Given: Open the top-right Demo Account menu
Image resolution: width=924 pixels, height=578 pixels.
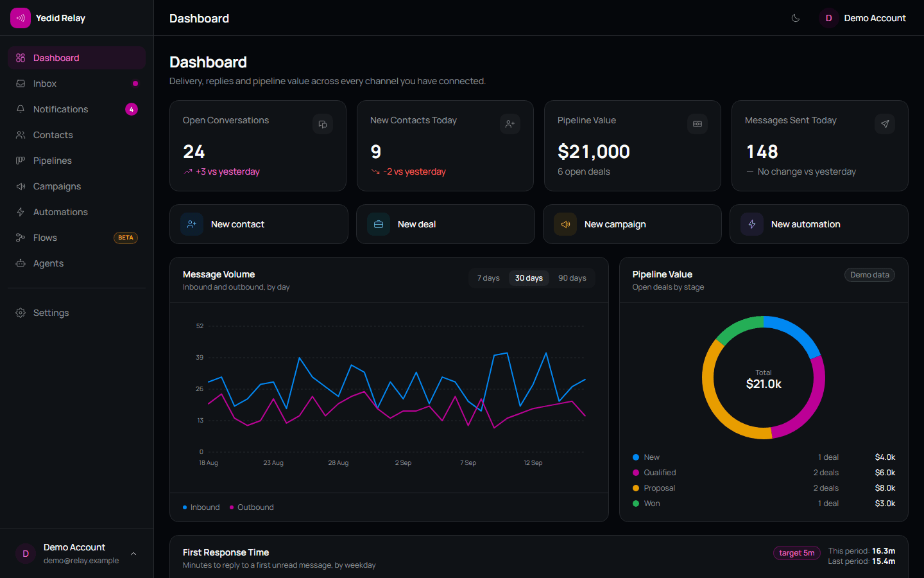Looking at the screenshot, I should click(x=863, y=18).
